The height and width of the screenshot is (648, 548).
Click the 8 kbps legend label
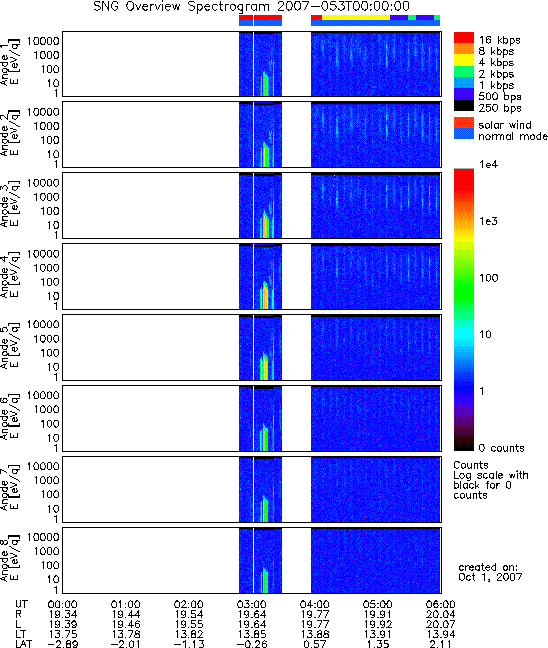coord(496,51)
